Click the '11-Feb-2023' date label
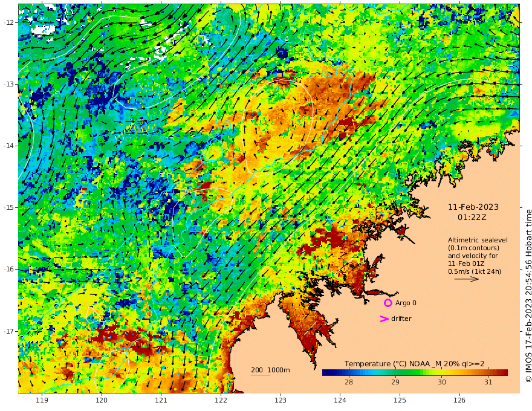 click(473, 207)
